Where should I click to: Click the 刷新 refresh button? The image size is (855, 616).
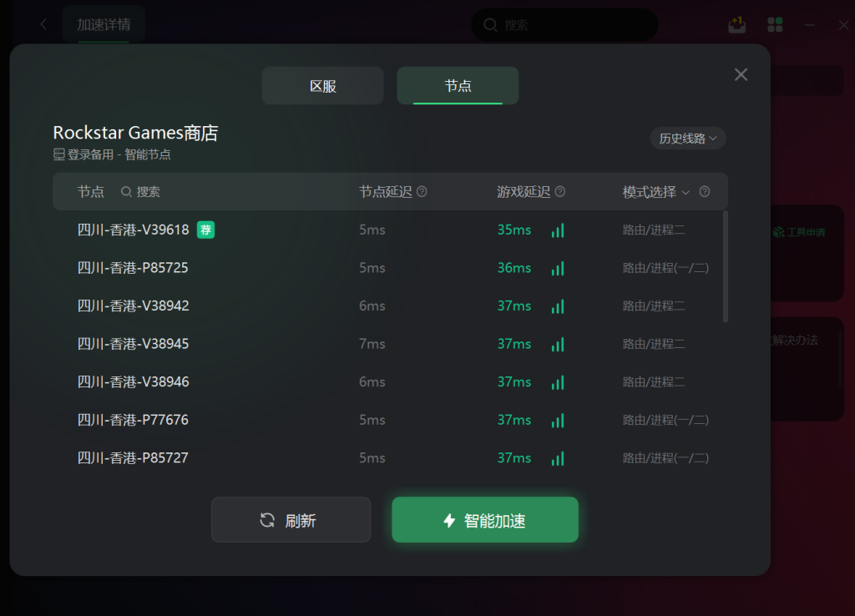(x=291, y=519)
